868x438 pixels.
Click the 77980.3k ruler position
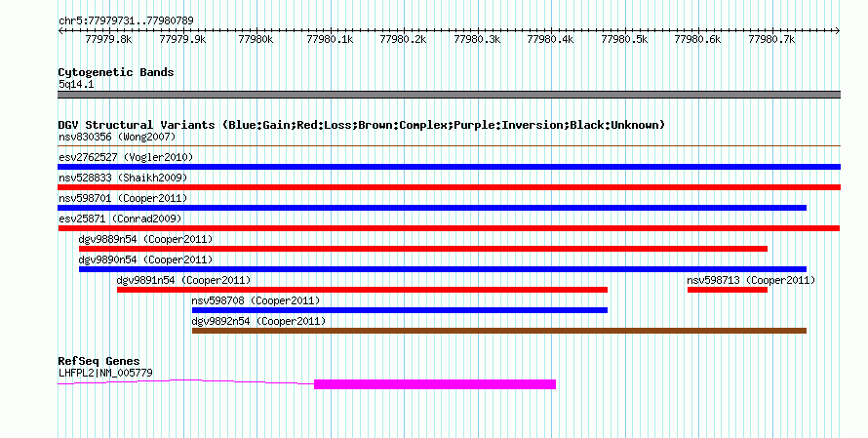[x=477, y=39]
